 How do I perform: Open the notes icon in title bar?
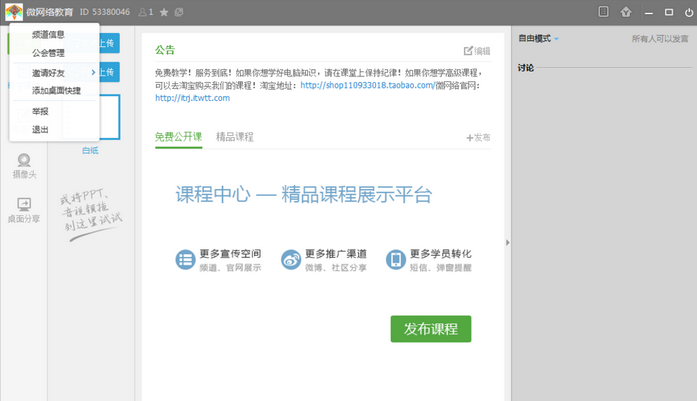tap(603, 12)
